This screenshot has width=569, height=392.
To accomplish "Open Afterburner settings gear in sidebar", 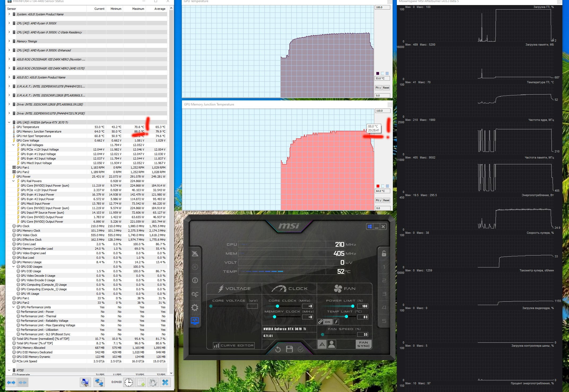I will 195,307.
